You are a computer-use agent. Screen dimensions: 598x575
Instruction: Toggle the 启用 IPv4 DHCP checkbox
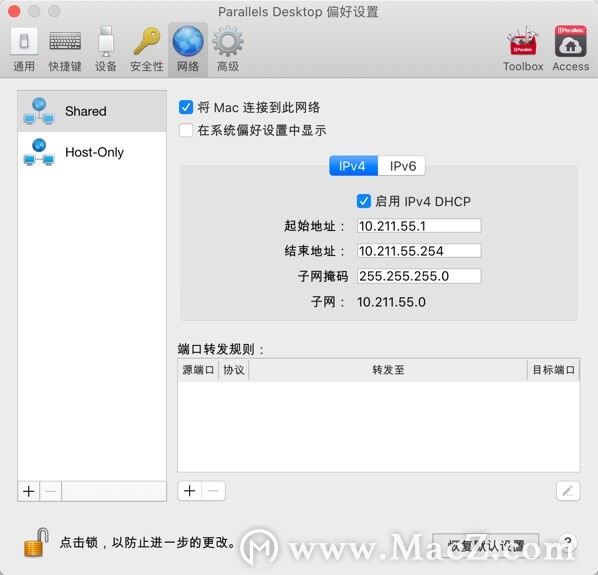pyautogui.click(x=363, y=201)
